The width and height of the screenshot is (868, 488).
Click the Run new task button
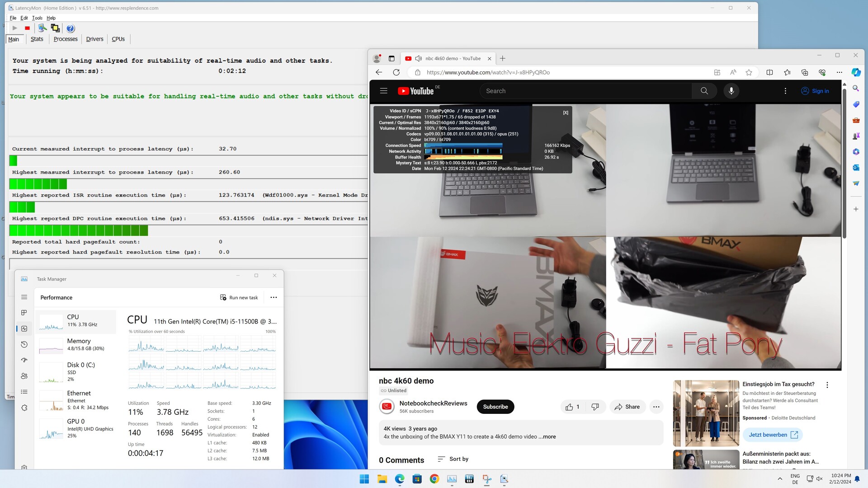pos(239,297)
